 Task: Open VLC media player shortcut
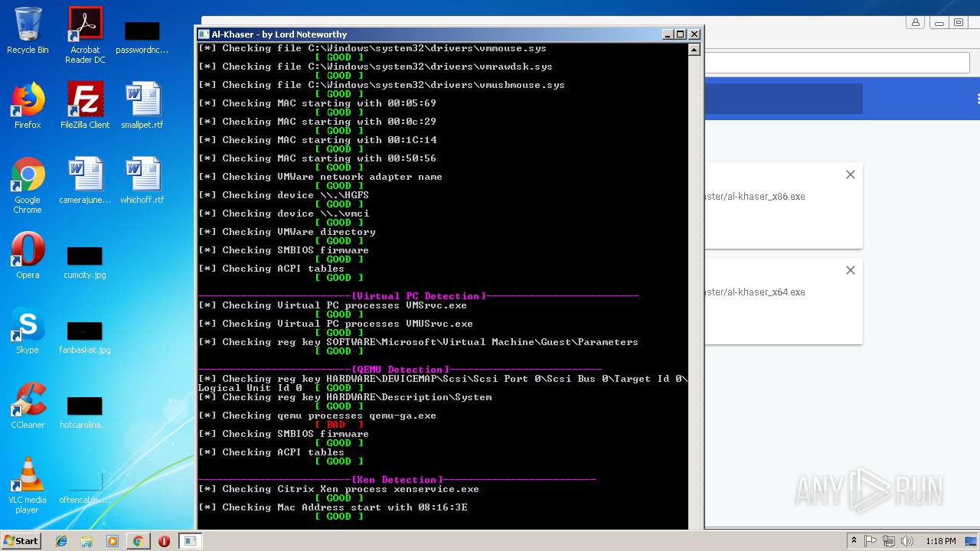(x=28, y=485)
